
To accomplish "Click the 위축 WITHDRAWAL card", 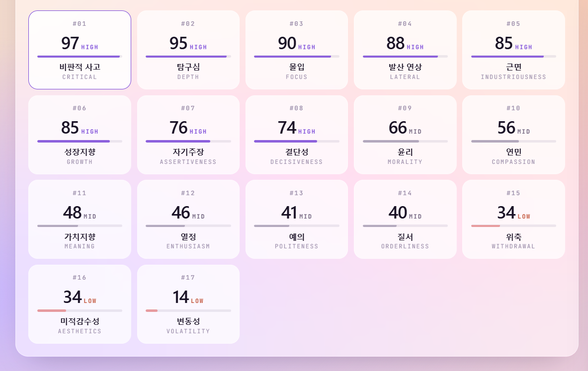I will click(513, 219).
